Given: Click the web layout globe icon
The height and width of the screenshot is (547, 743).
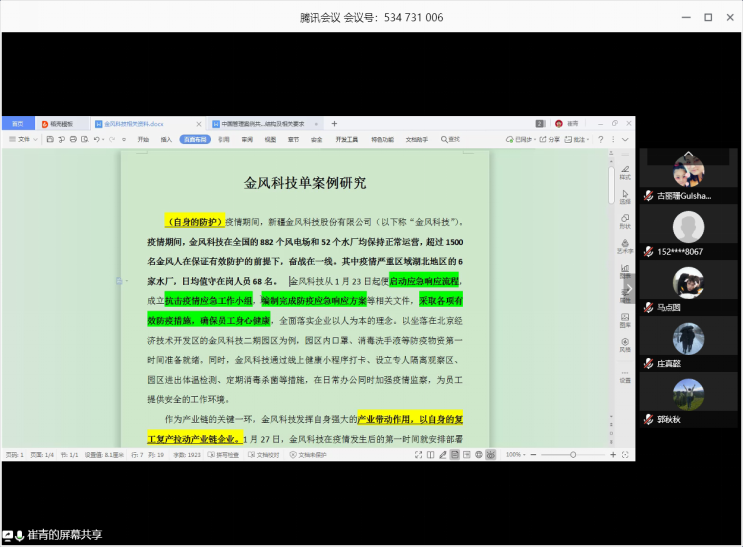Looking at the screenshot, I should click(479, 455).
